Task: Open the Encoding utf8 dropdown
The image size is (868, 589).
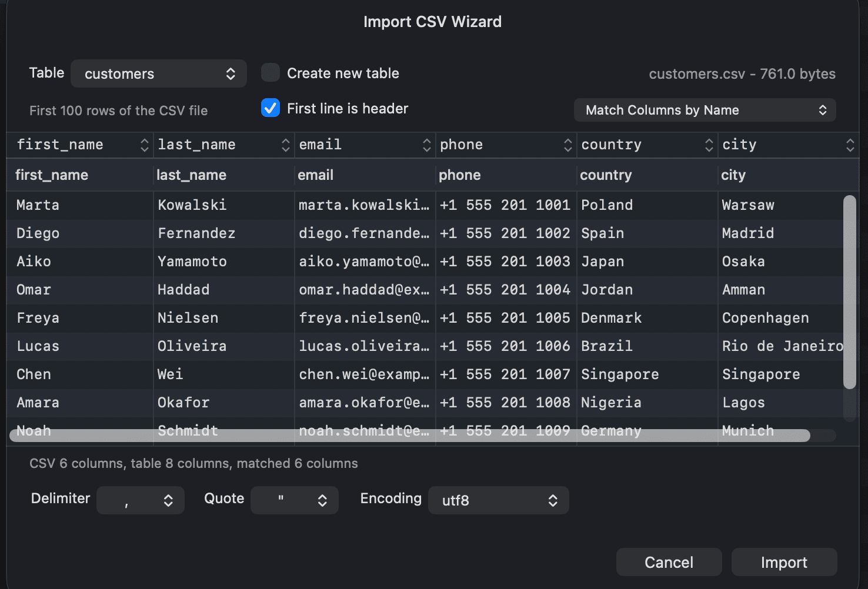Action: pyautogui.click(x=499, y=500)
